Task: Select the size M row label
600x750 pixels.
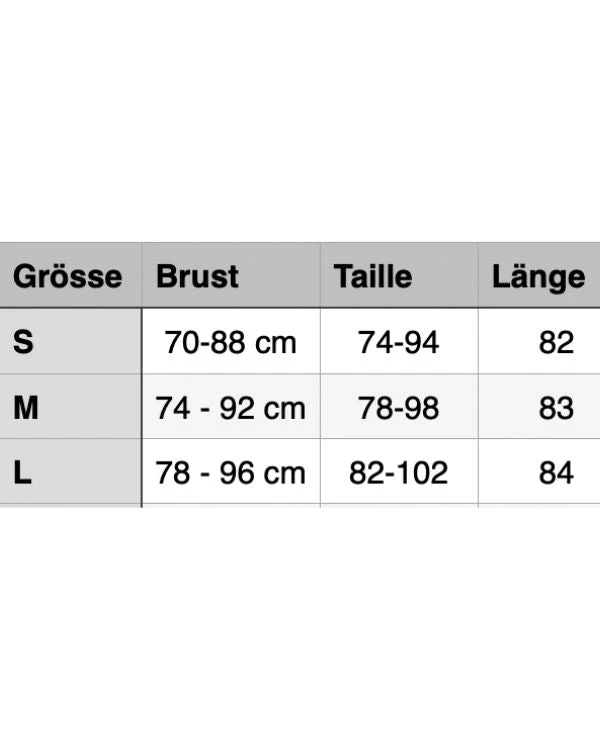Action: tap(27, 408)
